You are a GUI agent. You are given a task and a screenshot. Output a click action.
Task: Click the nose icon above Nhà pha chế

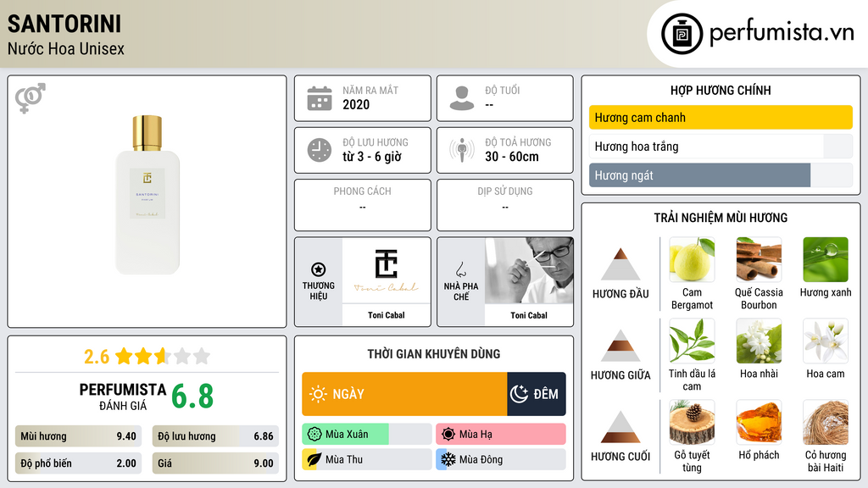click(x=460, y=269)
